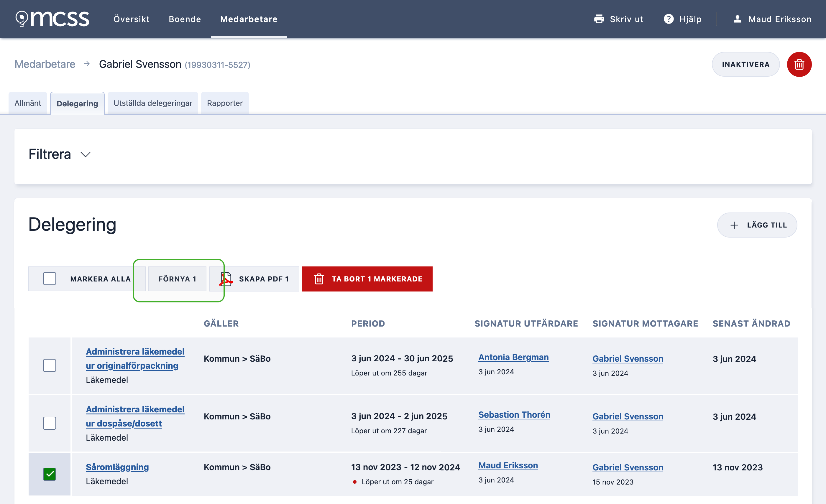Click the Skriv ut link
The image size is (826, 504).
click(x=618, y=19)
